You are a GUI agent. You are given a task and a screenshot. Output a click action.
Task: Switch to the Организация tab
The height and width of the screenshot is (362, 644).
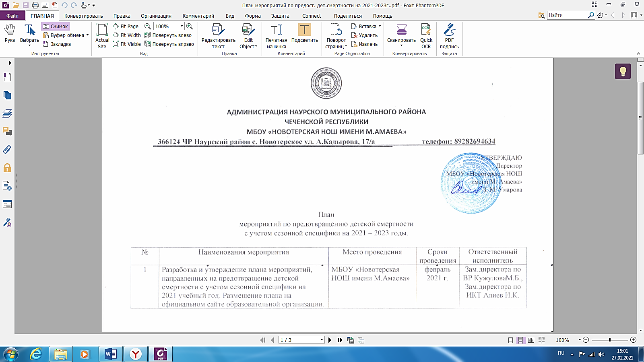156,16
